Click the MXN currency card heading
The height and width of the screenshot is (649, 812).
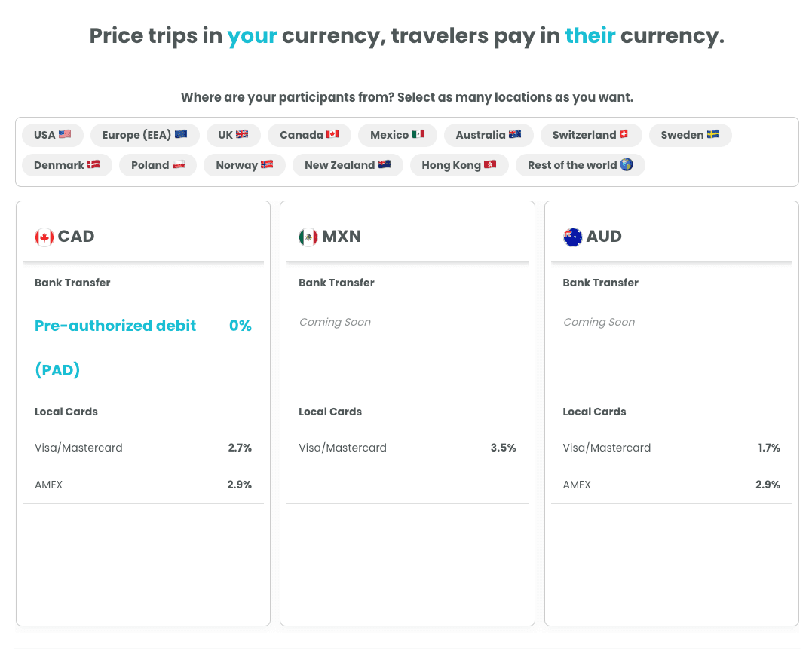tap(342, 237)
